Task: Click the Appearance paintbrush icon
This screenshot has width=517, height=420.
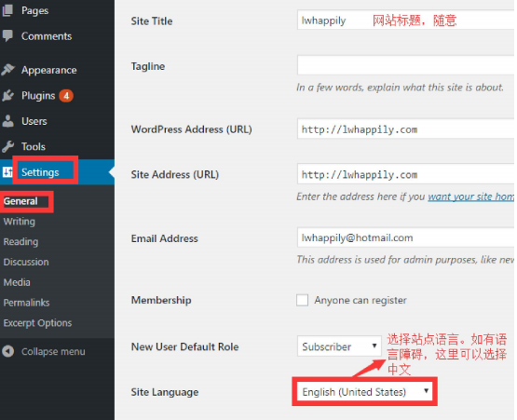Action: 7,70
